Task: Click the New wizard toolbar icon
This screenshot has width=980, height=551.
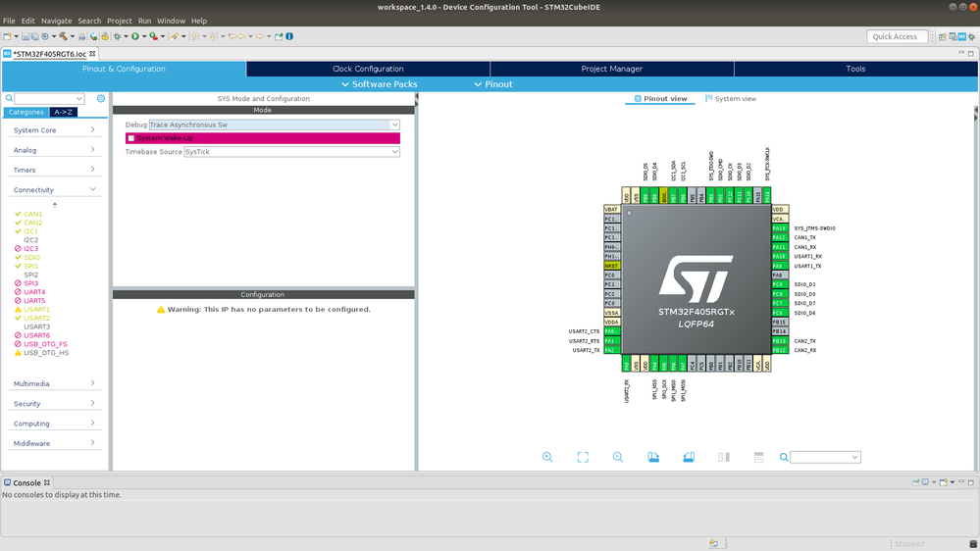Action: click(x=8, y=36)
